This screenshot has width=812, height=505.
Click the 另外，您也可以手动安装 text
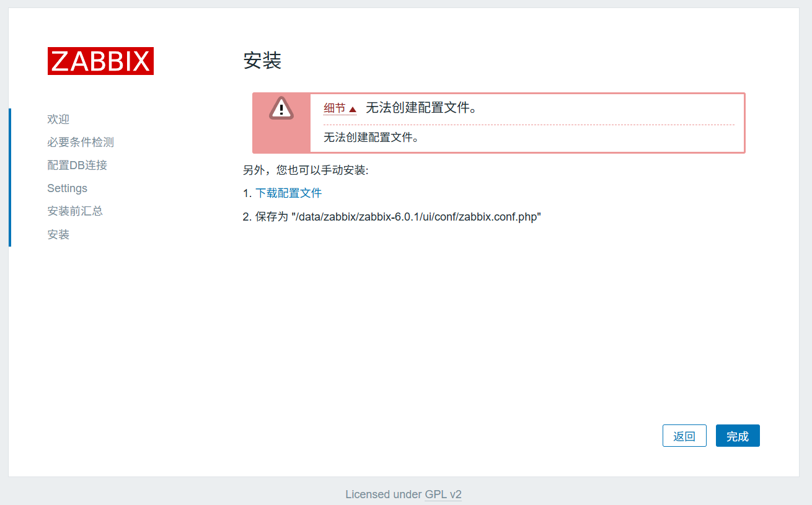(x=306, y=170)
